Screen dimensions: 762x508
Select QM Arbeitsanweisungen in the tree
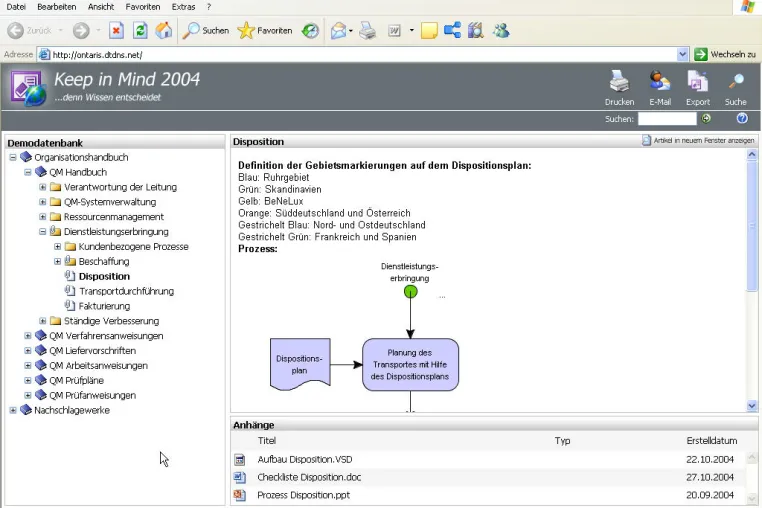98,366
